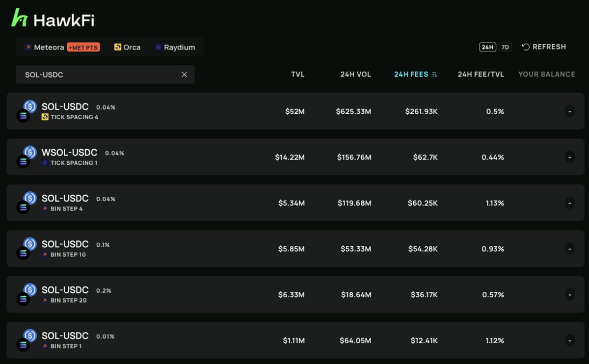Open the SOL-USDC Bin Step 20 pool

coord(295,294)
